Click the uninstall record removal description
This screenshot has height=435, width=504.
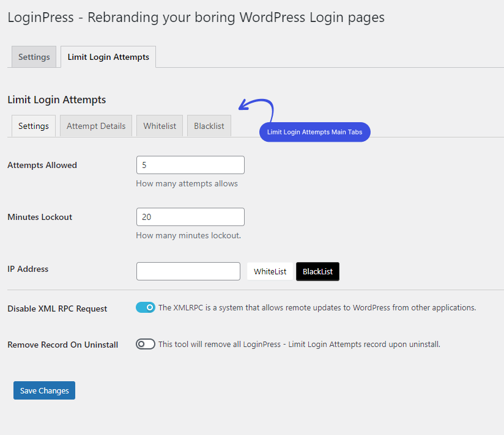299,344
